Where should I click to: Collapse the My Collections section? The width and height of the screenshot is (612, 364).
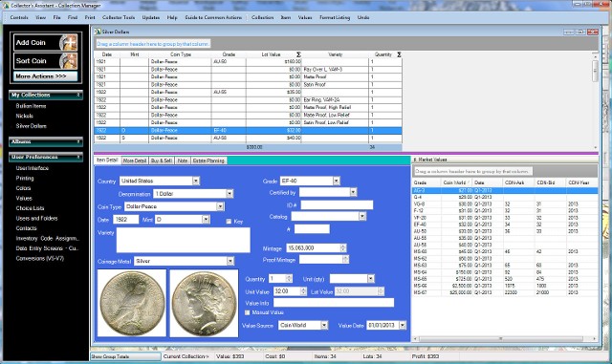tap(46, 95)
